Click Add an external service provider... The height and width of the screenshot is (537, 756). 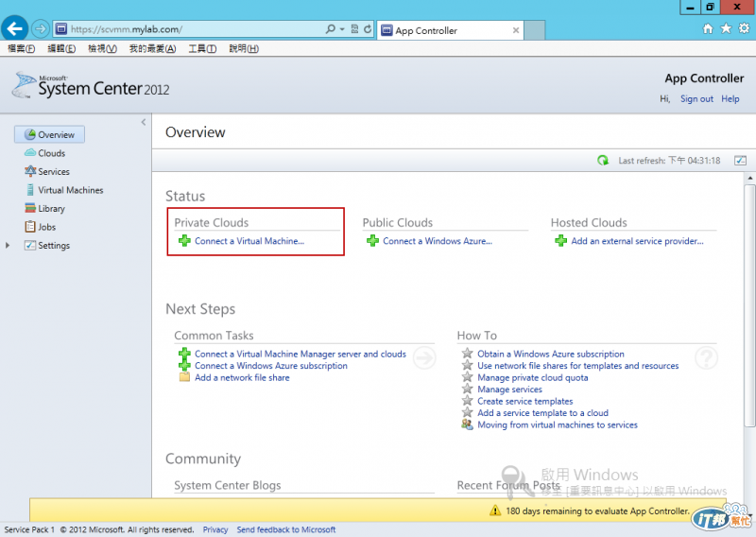(x=637, y=241)
